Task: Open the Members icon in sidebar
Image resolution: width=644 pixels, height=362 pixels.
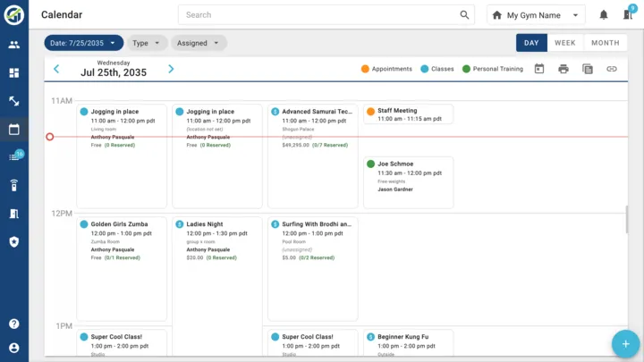Action: [14, 45]
